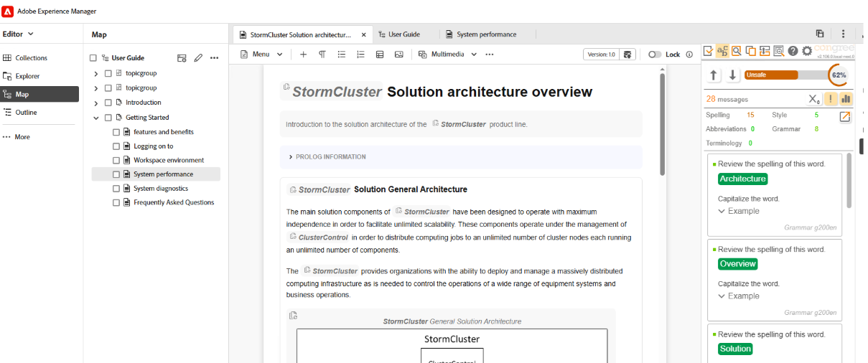Insert image from editor toolbar
The image size is (868, 363).
(x=398, y=55)
